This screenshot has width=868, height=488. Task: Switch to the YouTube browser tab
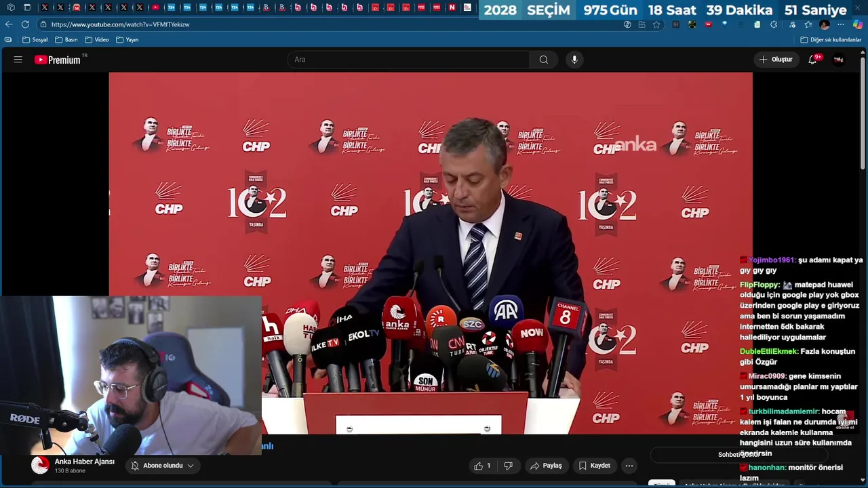(x=155, y=7)
